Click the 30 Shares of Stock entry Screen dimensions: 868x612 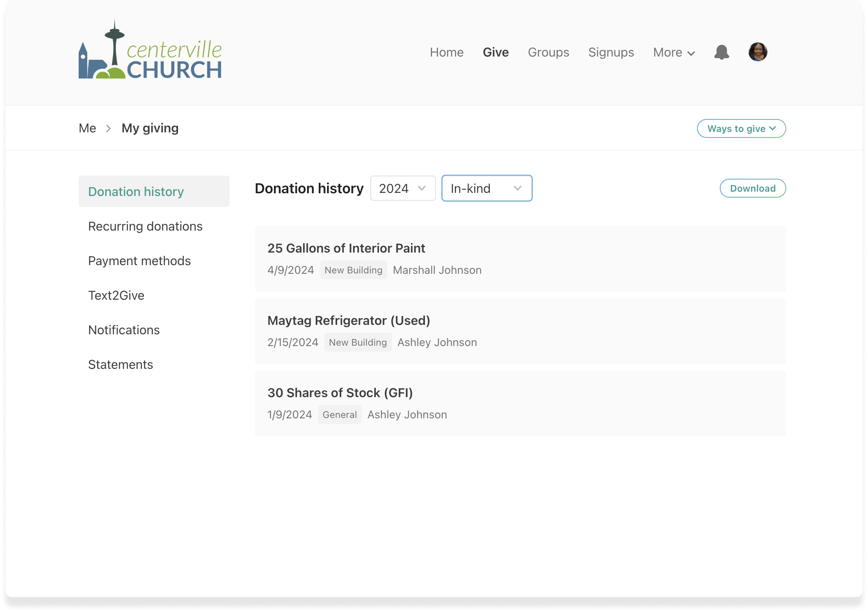[520, 403]
